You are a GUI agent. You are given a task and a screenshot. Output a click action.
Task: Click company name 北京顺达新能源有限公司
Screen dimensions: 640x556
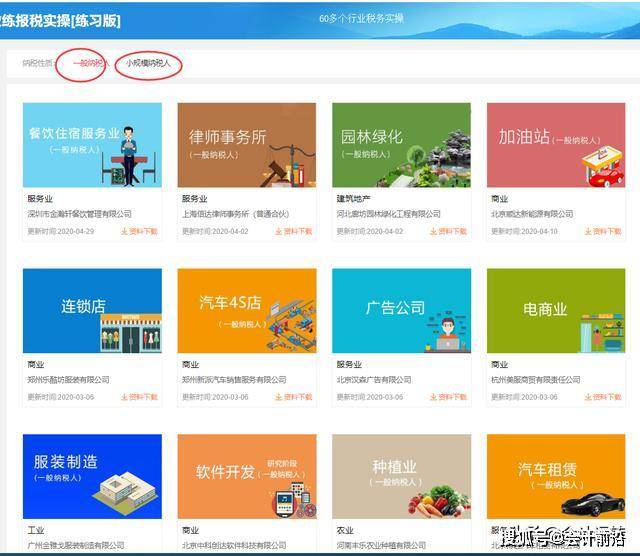point(532,214)
